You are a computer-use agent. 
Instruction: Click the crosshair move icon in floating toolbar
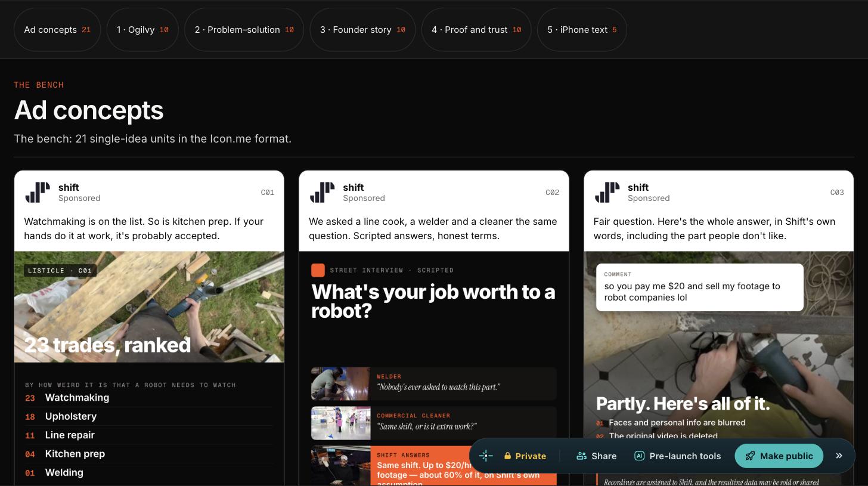[x=486, y=456]
